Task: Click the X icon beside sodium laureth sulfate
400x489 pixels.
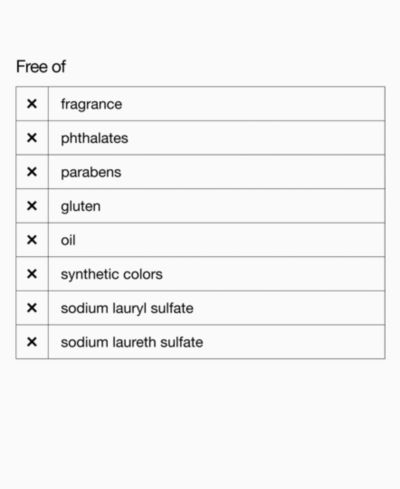Action: pos(32,342)
